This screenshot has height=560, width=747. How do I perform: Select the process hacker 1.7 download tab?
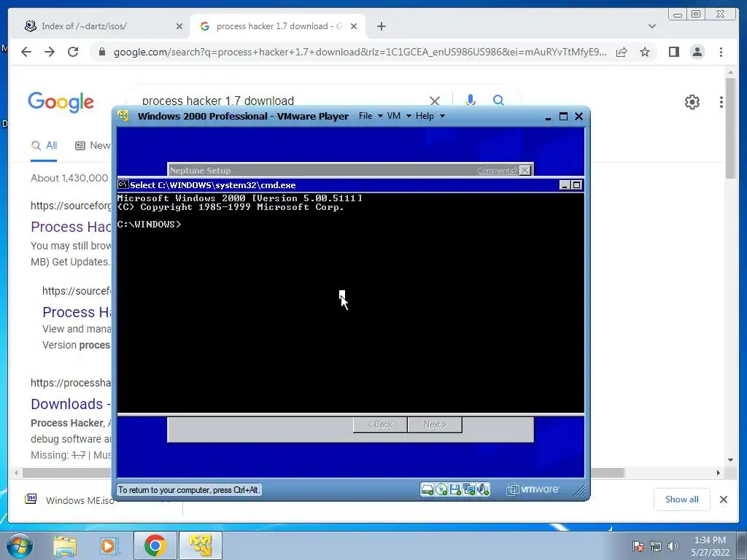tap(279, 26)
